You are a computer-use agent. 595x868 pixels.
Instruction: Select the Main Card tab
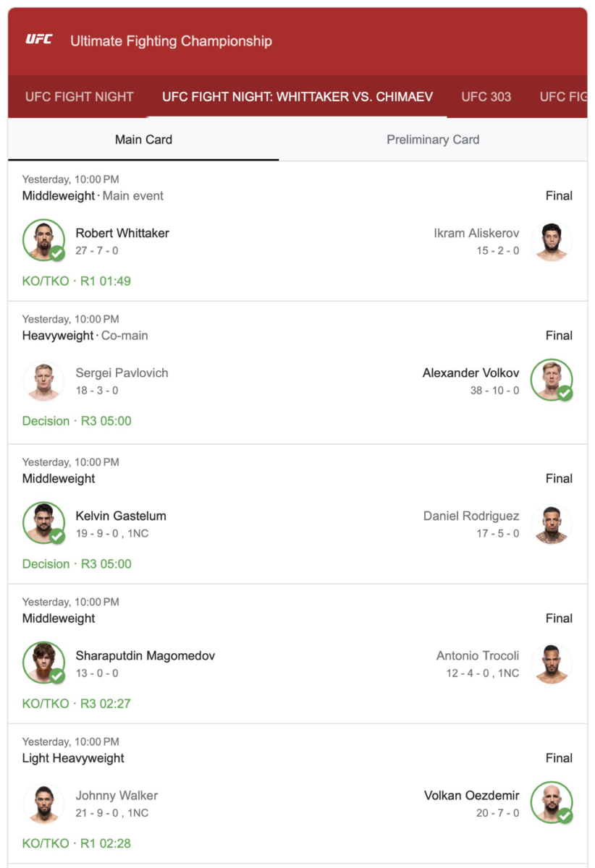tap(143, 140)
